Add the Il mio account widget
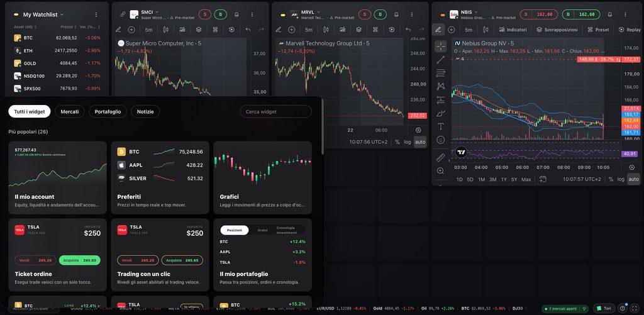 [57, 177]
